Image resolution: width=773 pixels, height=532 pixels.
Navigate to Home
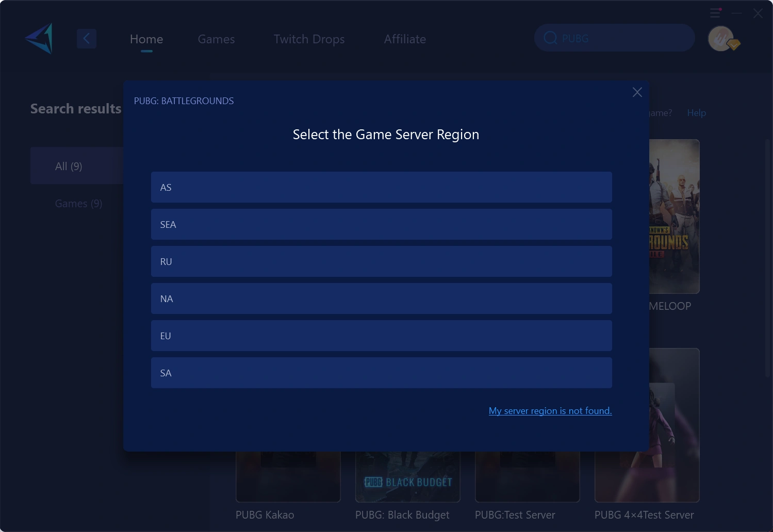pyautogui.click(x=146, y=39)
